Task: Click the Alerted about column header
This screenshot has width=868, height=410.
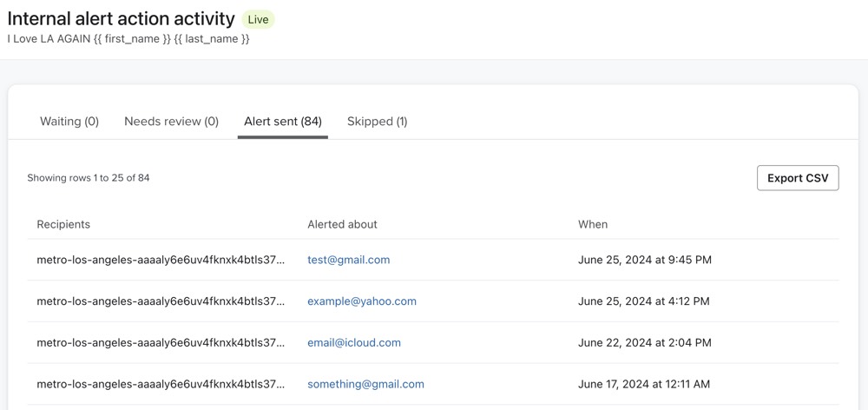Action: coord(342,224)
